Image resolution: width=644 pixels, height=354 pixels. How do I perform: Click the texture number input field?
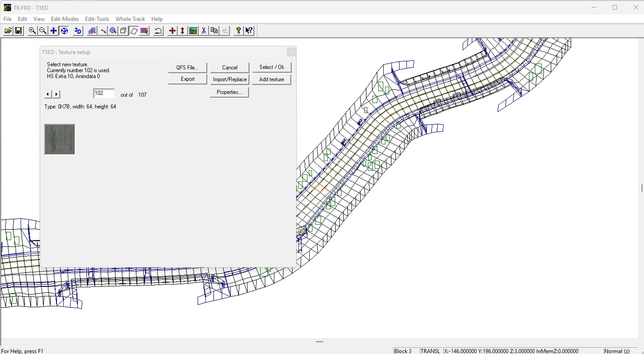(104, 93)
